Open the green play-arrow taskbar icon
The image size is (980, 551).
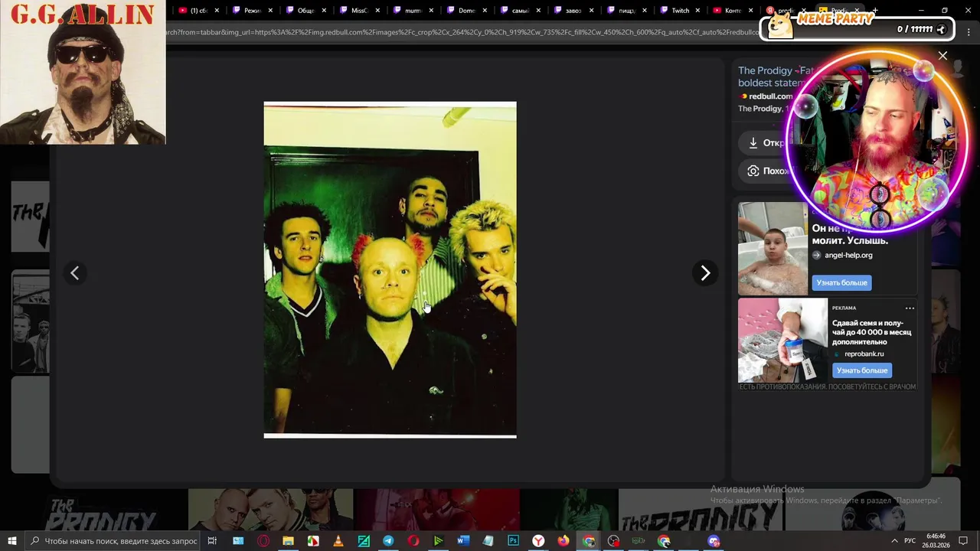click(x=438, y=541)
